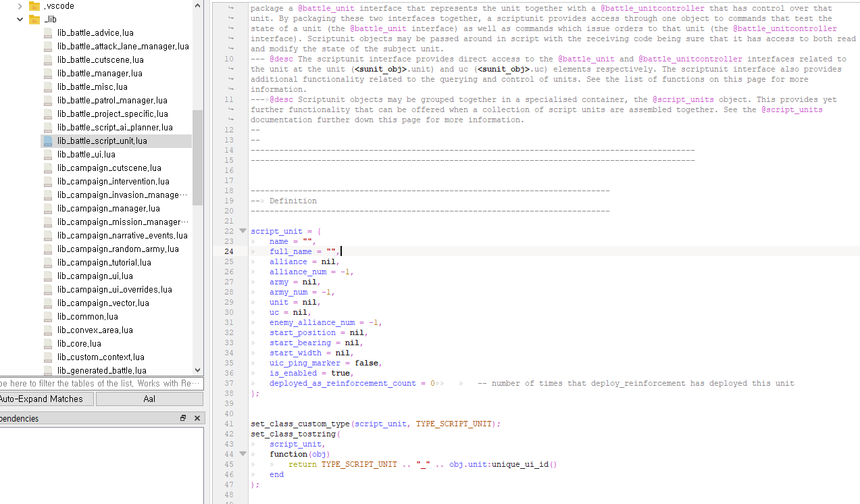Fold the script_unit table at line 22
Screen dimensions: 860x504
coord(243,231)
